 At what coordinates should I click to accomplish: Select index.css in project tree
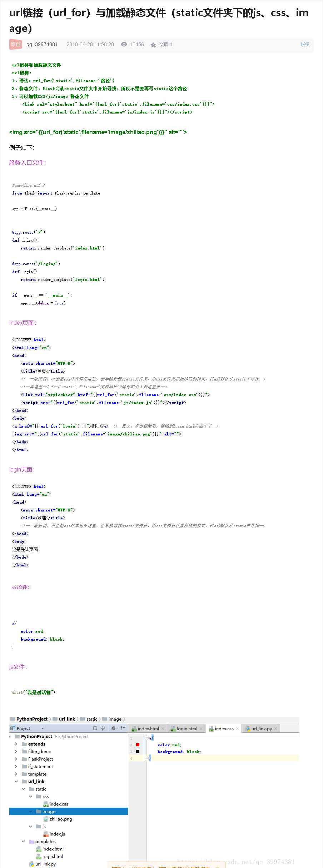(59, 804)
